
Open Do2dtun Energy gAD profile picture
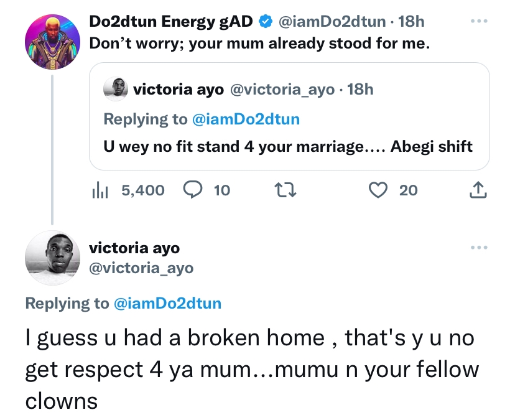(x=51, y=42)
